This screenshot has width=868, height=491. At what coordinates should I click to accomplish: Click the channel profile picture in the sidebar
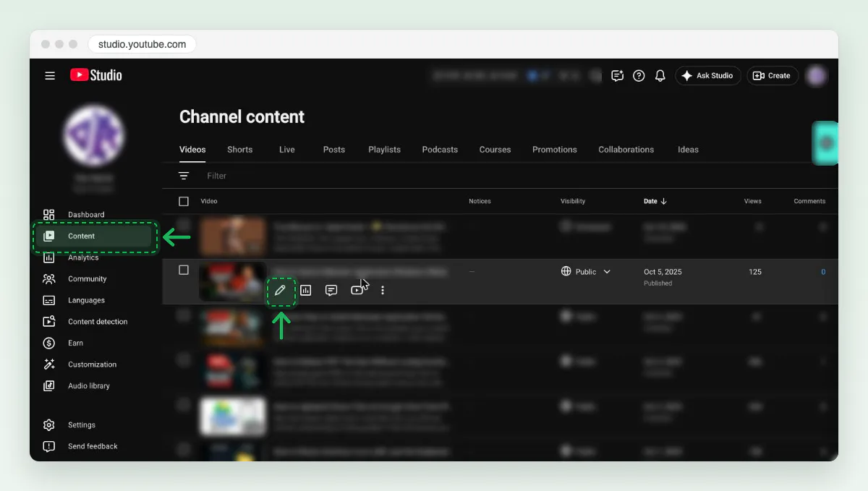[93, 135]
